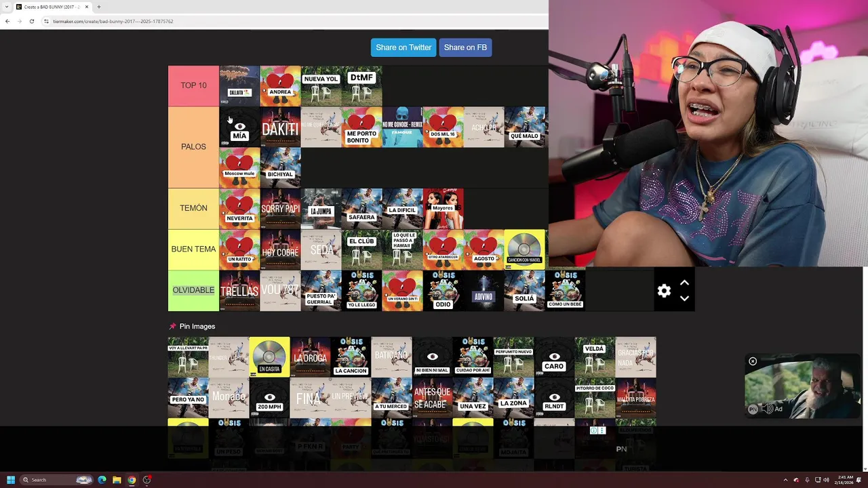Select the Monaco tile in image pool
The height and width of the screenshot is (488, 868).
229,397
